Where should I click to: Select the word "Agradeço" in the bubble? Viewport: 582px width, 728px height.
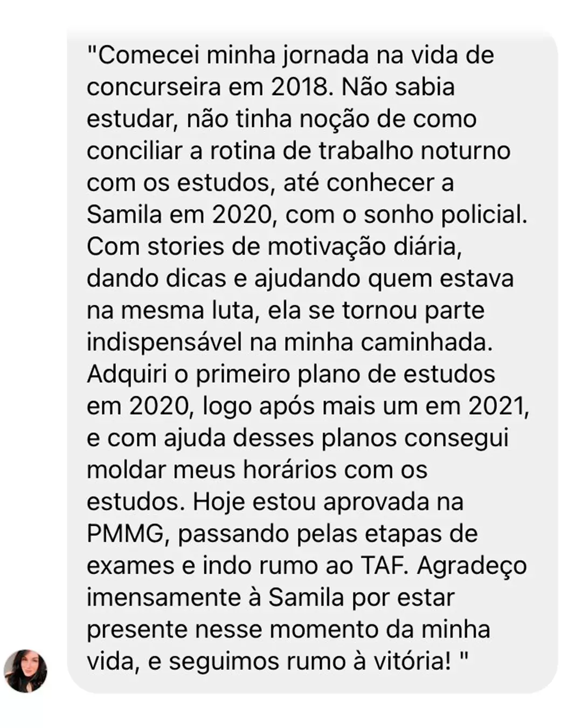pyautogui.click(x=472, y=566)
